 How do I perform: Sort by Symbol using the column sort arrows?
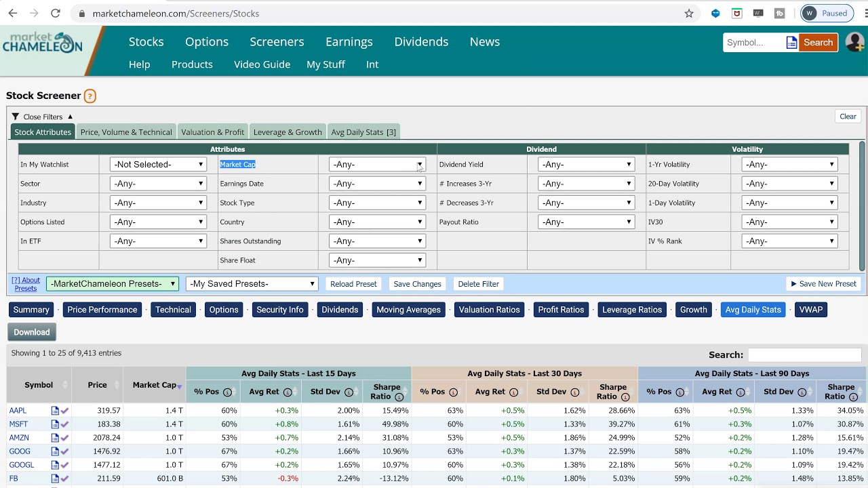coord(65,385)
